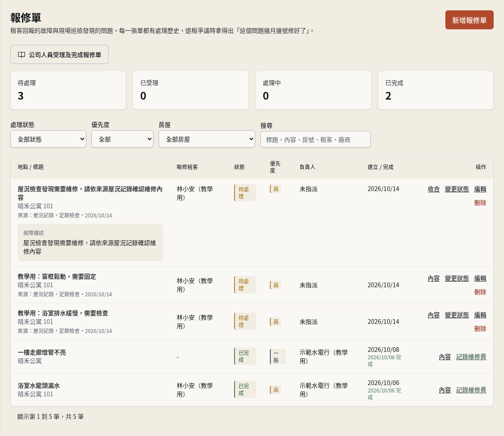Image resolution: width=504 pixels, height=436 pixels.
Task: Click the 搜尋 input field
Action: [315, 140]
